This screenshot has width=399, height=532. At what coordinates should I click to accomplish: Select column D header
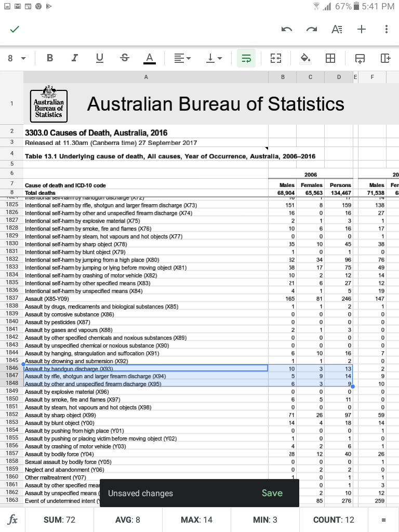(x=339, y=77)
